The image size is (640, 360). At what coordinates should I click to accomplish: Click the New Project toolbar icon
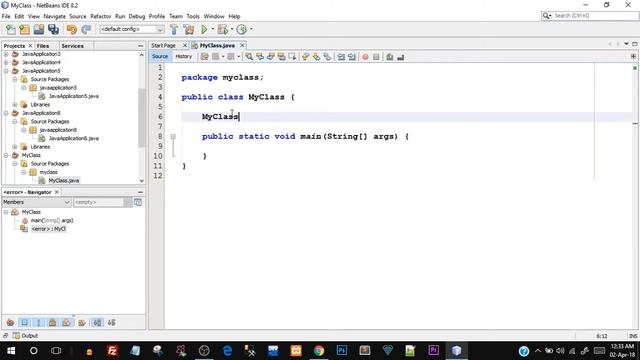[x=25, y=29]
